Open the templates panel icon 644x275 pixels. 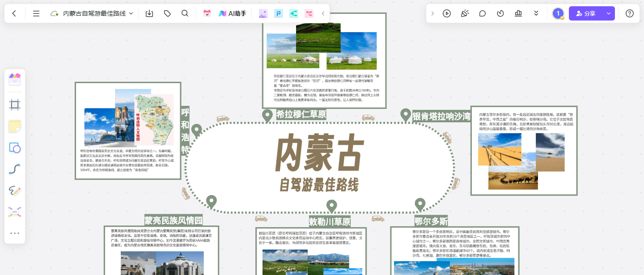[x=15, y=79]
